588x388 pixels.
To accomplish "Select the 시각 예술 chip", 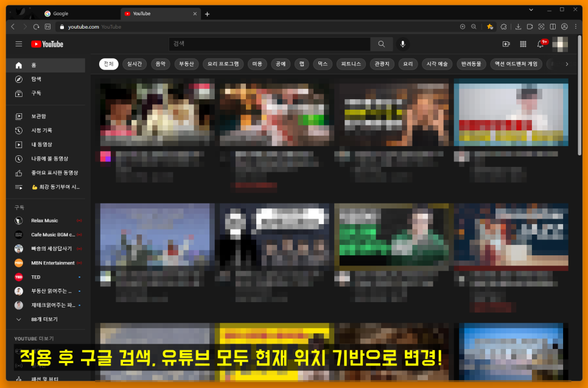I will 437,64.
